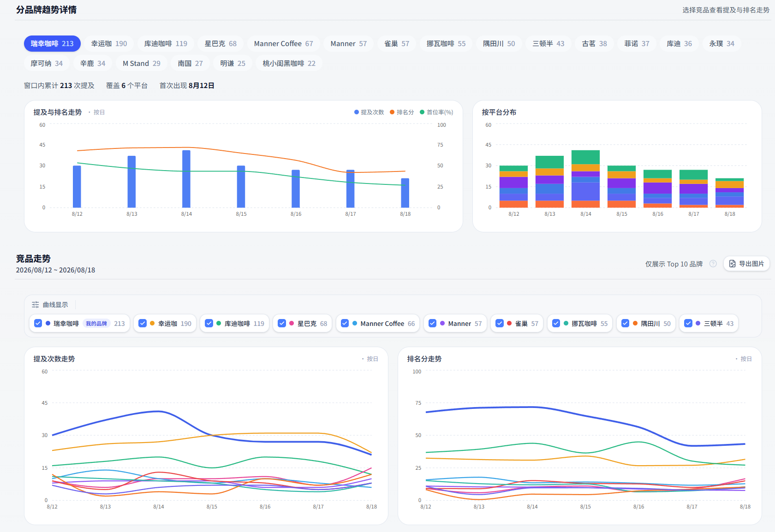Screen dimensions: 775x532
Task: Uncheck the 幸运咖 curve checkbox
Action: tap(143, 324)
